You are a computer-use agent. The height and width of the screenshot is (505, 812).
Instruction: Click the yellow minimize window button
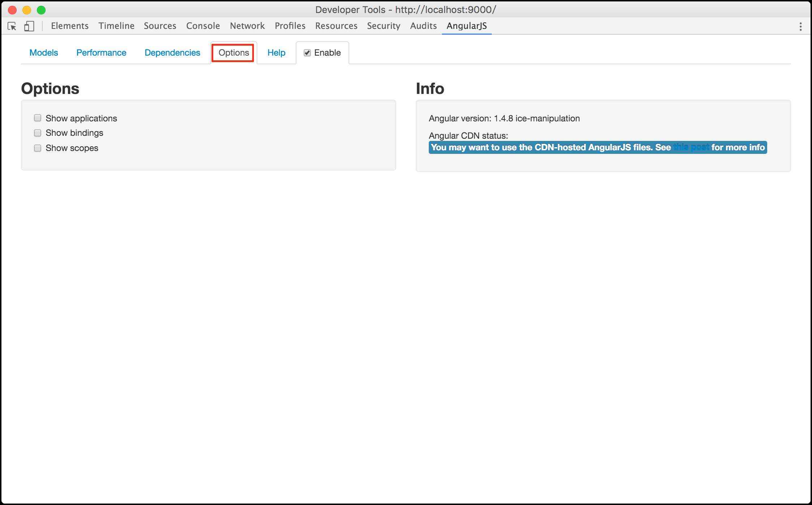(x=27, y=10)
